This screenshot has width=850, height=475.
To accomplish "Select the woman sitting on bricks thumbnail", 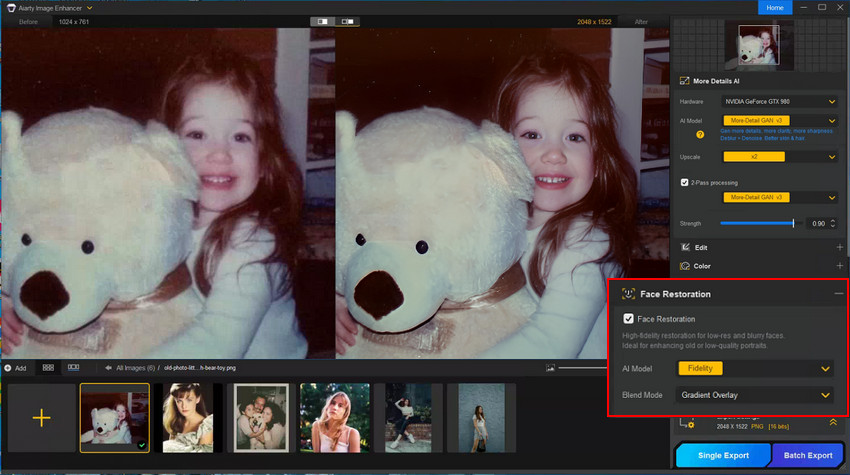I will point(408,418).
